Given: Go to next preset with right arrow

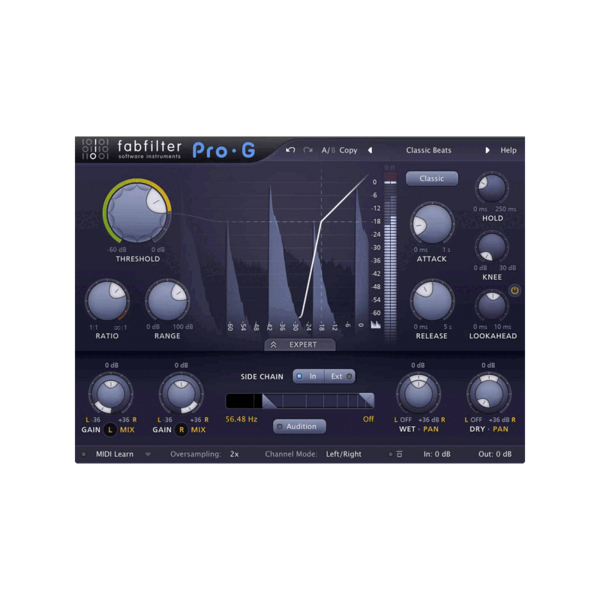Looking at the screenshot, I should pyautogui.click(x=487, y=150).
